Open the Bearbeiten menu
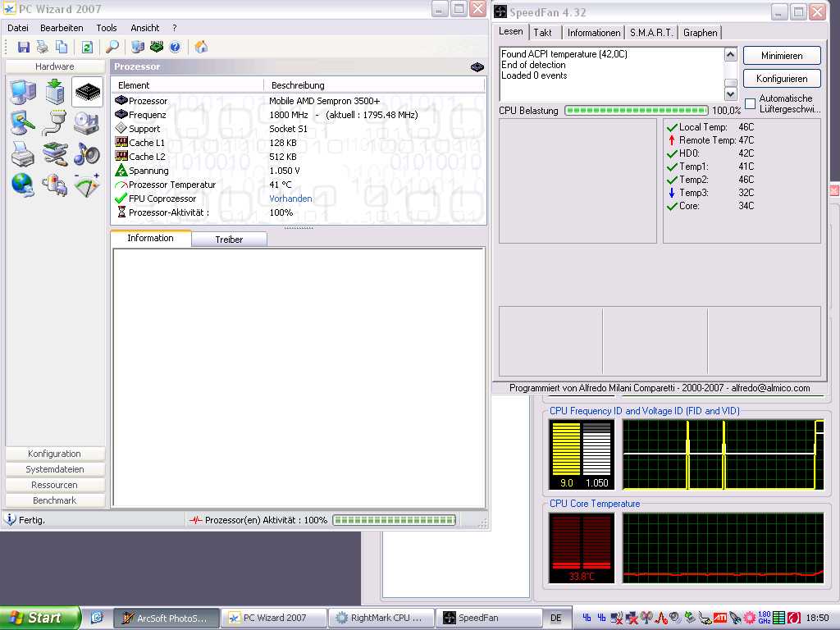The height and width of the screenshot is (630, 840). point(62,28)
